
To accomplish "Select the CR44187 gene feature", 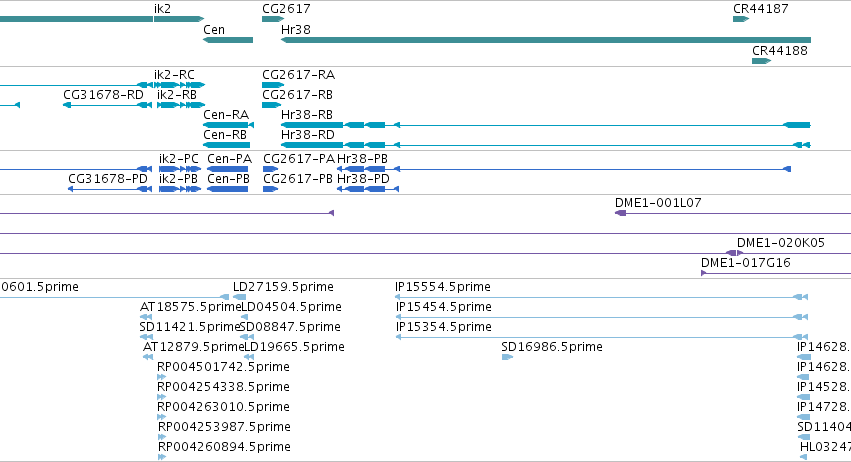I will 741,19.
